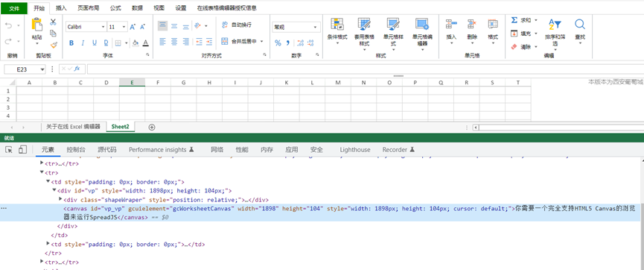Toggle Underline formatting
The width and height of the screenshot is (644, 270).
click(95, 43)
